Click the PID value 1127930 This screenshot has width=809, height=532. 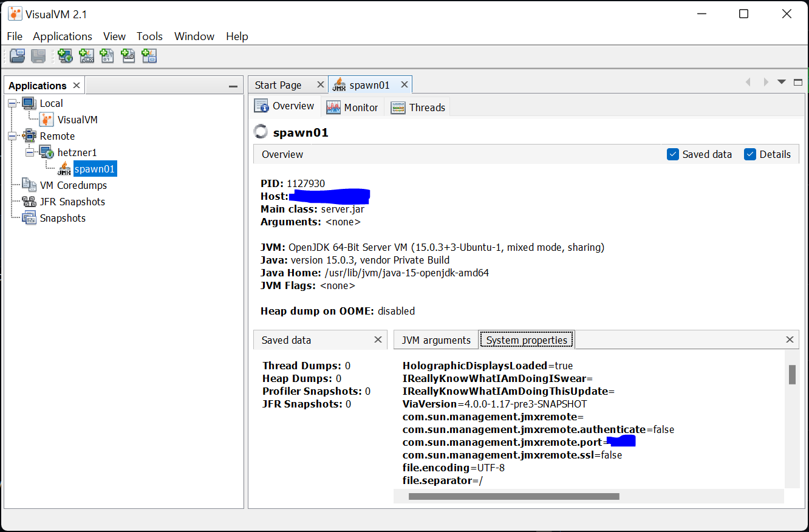[x=306, y=183]
